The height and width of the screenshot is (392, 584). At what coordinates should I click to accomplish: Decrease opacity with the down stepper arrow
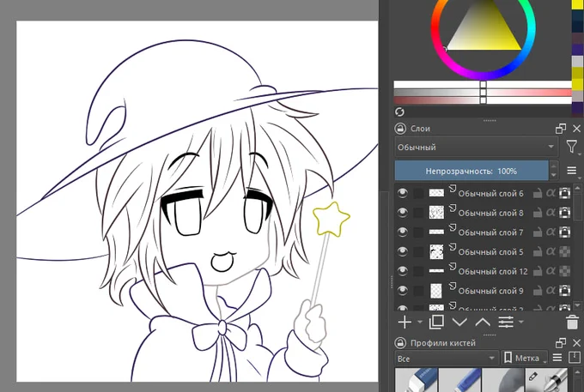553,175
